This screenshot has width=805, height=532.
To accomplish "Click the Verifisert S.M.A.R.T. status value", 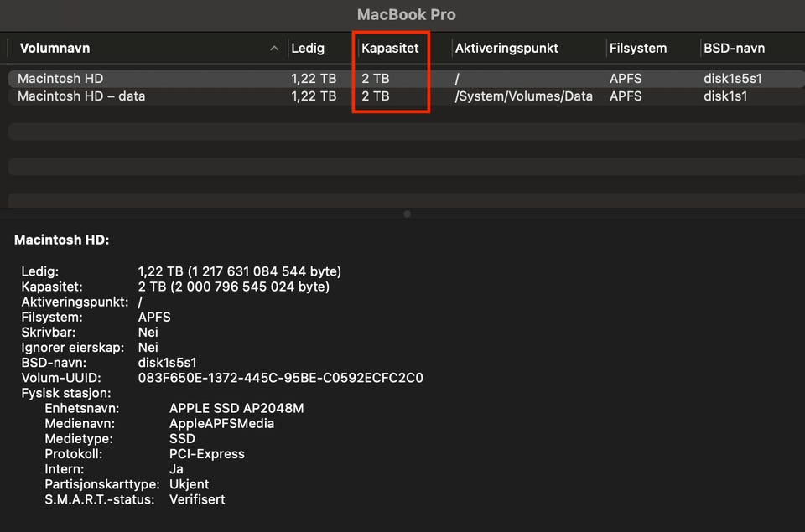I will click(x=197, y=499).
